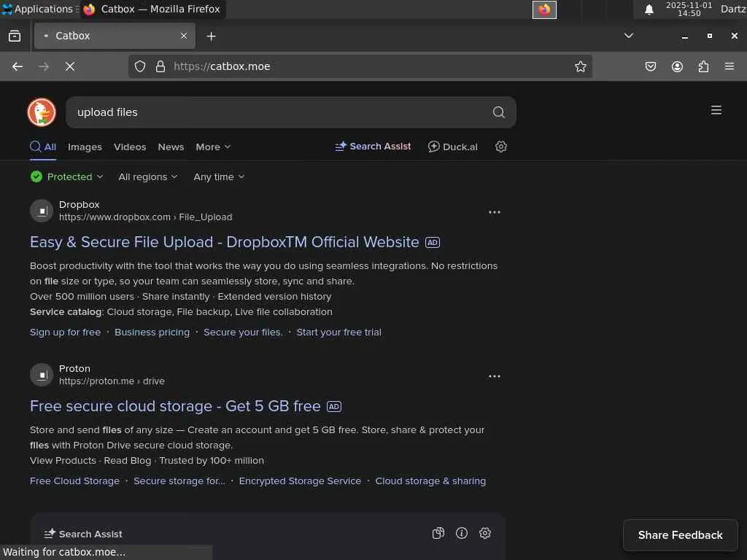Follow the Encrypted Storage Service link

[x=300, y=481]
